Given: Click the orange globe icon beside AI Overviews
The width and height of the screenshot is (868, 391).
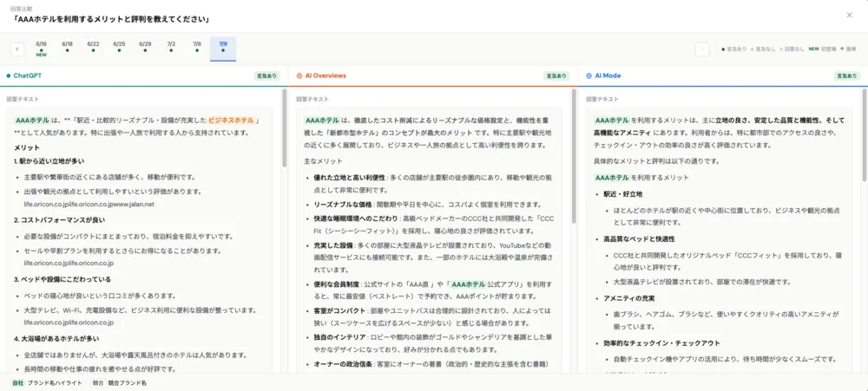Looking at the screenshot, I should pos(299,75).
